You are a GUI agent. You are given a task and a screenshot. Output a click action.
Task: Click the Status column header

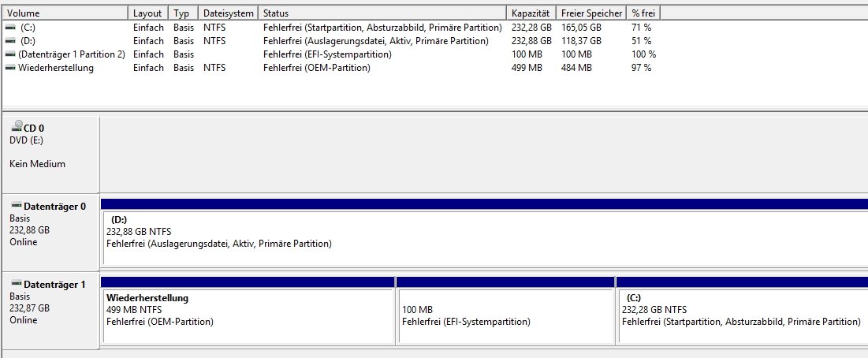[382, 13]
